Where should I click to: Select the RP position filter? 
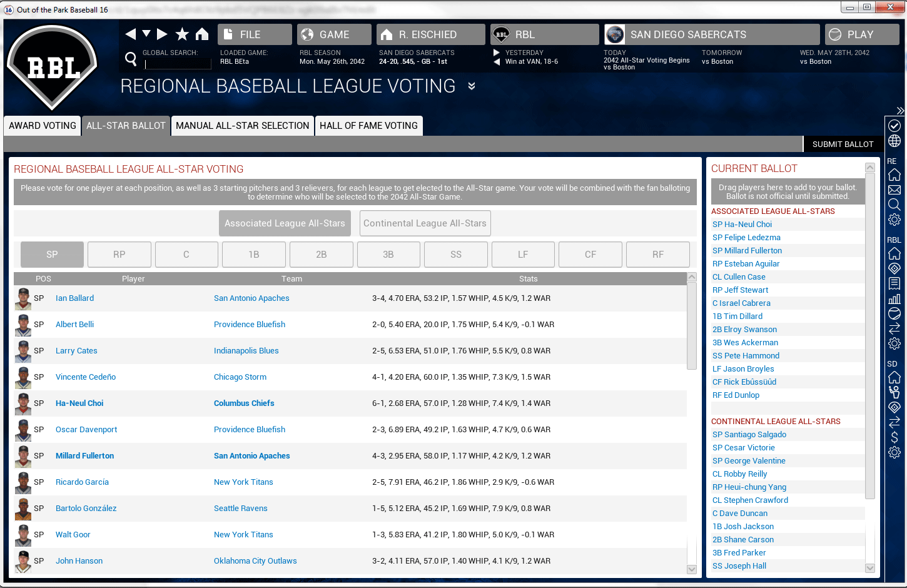119,255
